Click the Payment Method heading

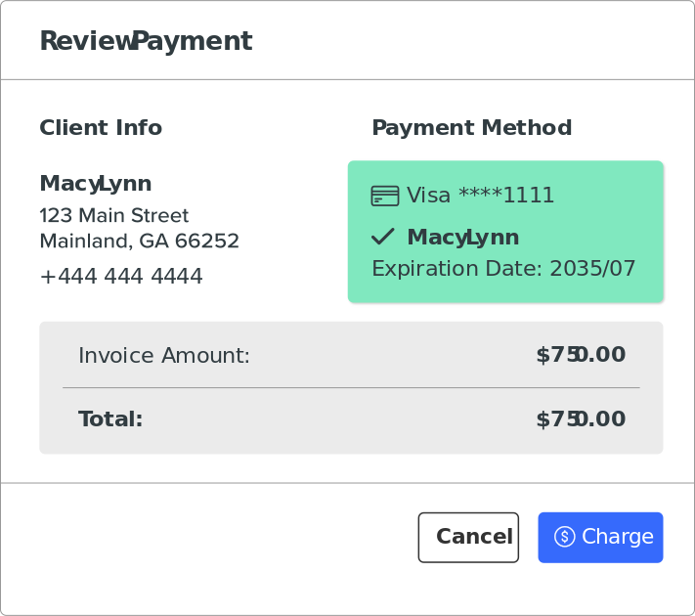click(x=471, y=128)
